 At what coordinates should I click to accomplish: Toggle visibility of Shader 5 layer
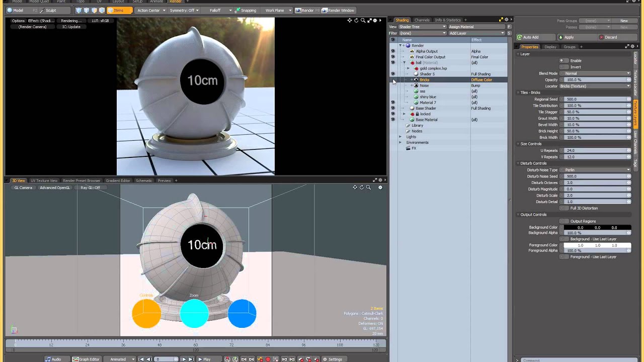click(393, 74)
